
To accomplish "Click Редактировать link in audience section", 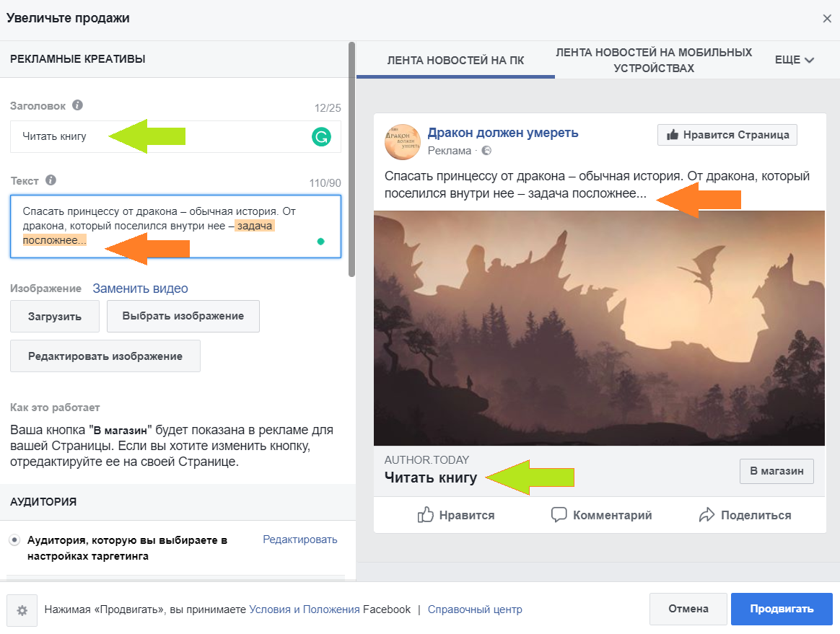I will tap(299, 540).
